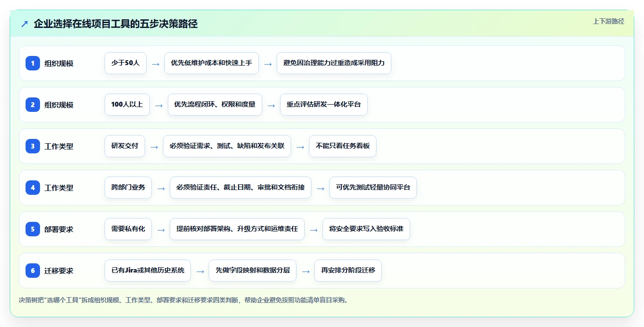644x327 pixels.
Task: Click the 上下游路径 label in the header
Action: [608, 21]
